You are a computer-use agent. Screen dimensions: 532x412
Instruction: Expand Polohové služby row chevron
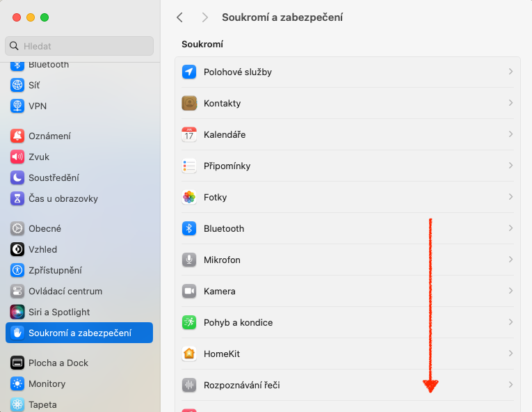[510, 72]
